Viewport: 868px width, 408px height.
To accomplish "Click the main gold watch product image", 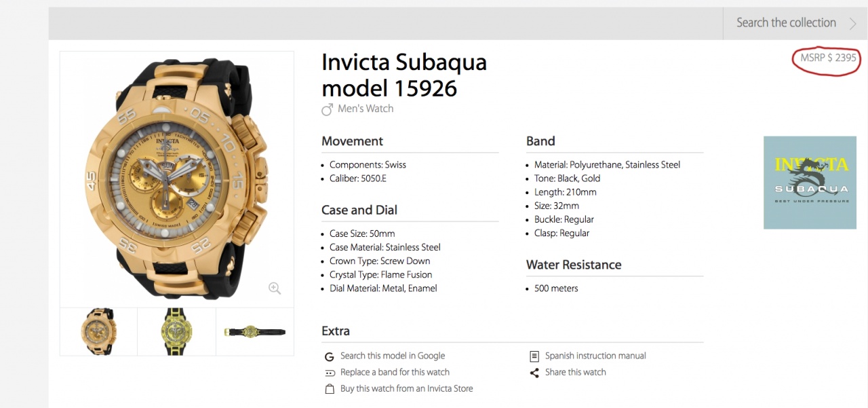I will (176, 179).
